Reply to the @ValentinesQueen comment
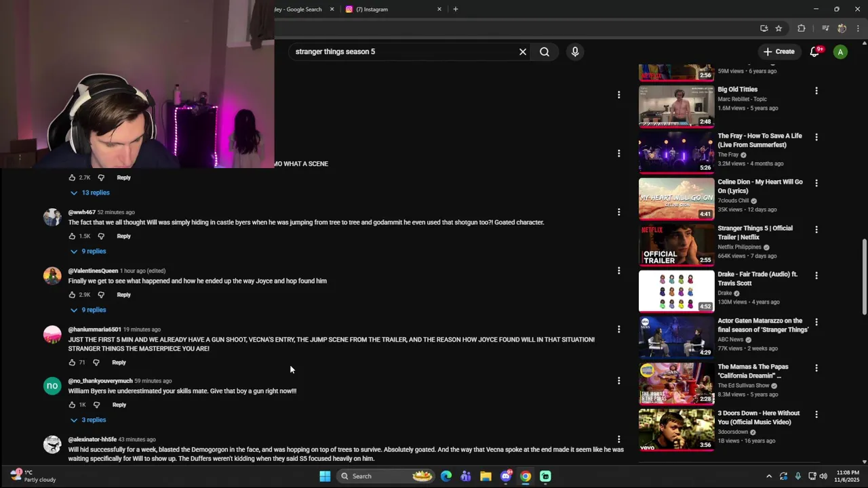This screenshot has height=488, width=868. coord(123,295)
